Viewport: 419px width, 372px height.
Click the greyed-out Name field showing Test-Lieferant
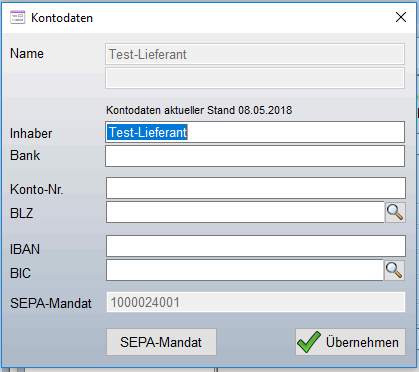(x=255, y=54)
